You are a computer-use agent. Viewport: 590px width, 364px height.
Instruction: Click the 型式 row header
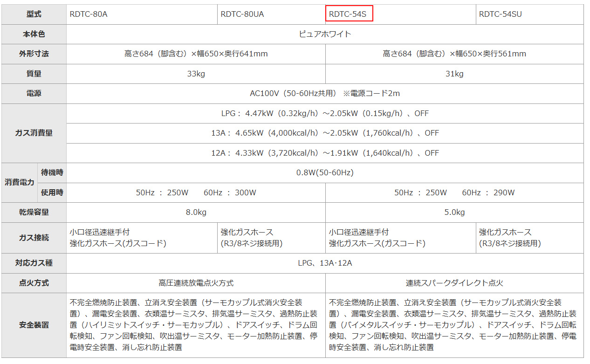(x=34, y=14)
